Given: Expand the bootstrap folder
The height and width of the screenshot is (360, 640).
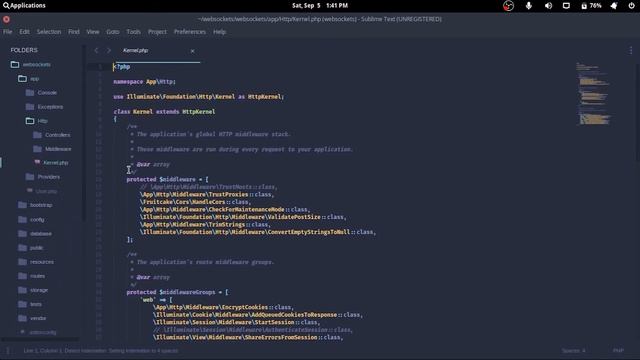Looking at the screenshot, I should click(x=41, y=205).
